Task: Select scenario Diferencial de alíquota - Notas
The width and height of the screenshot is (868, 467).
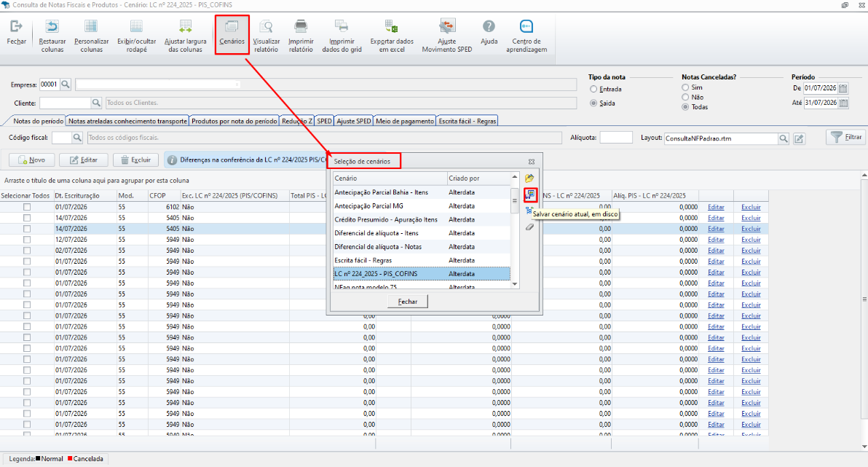Action: click(422, 246)
